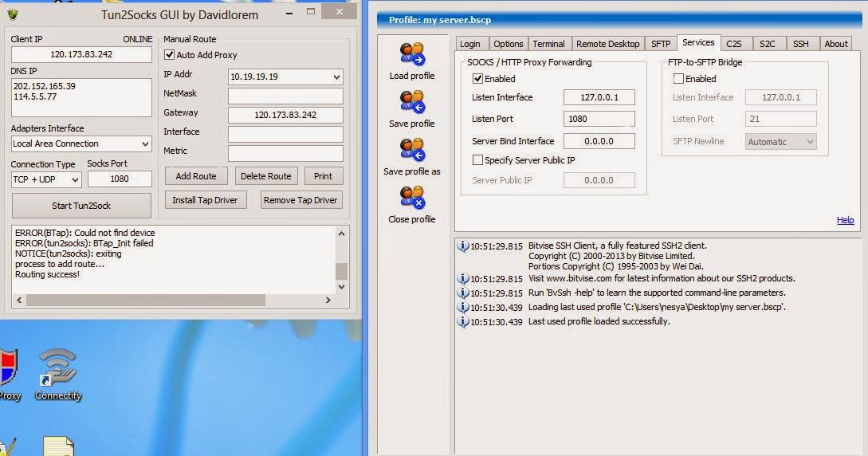Open the C2S tab
This screenshot has width=868, height=456.
pyautogui.click(x=734, y=44)
